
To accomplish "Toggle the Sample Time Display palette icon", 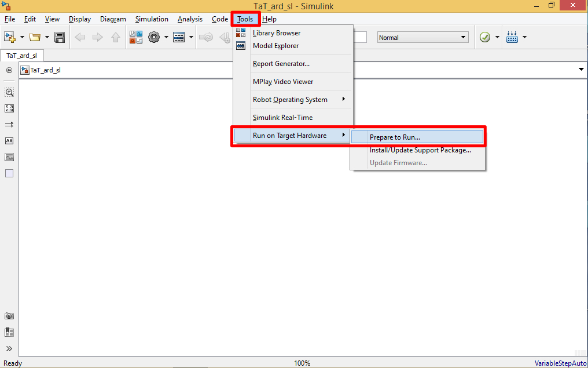I will point(9,124).
